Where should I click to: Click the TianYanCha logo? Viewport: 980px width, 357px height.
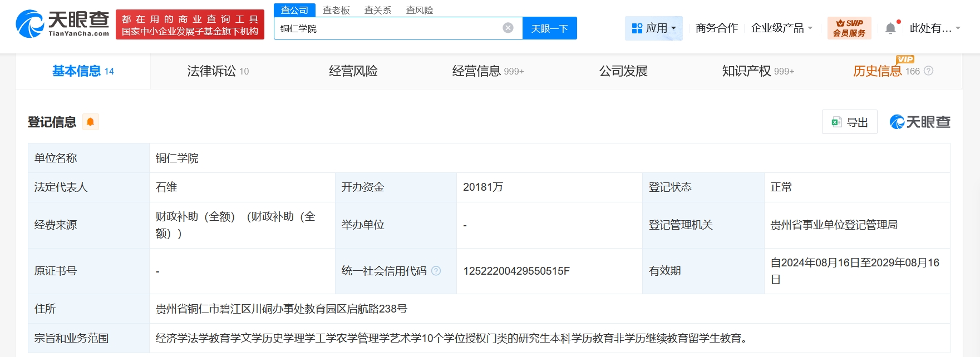click(x=62, y=24)
